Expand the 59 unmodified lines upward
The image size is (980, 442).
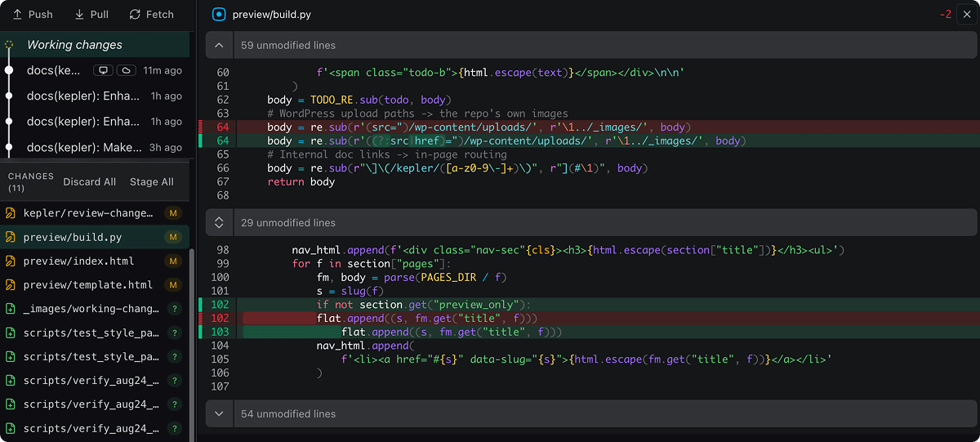(219, 45)
